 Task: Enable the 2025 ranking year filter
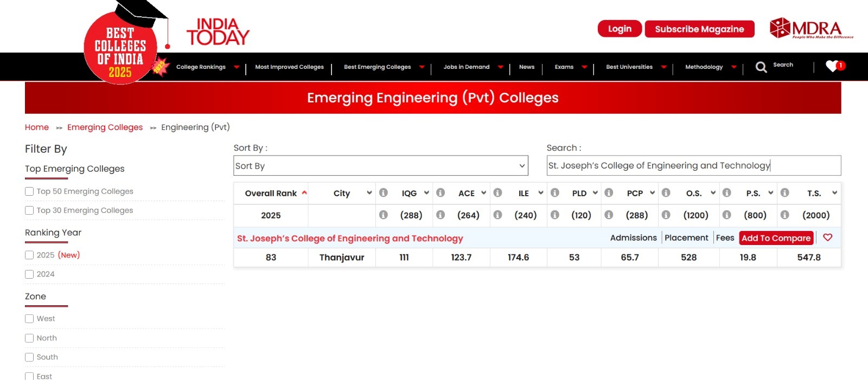pyautogui.click(x=29, y=255)
